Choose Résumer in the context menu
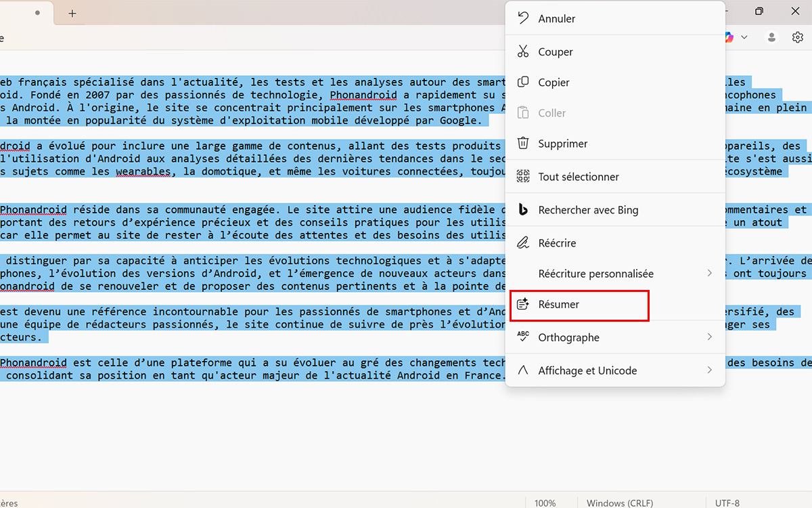 [x=615, y=304]
